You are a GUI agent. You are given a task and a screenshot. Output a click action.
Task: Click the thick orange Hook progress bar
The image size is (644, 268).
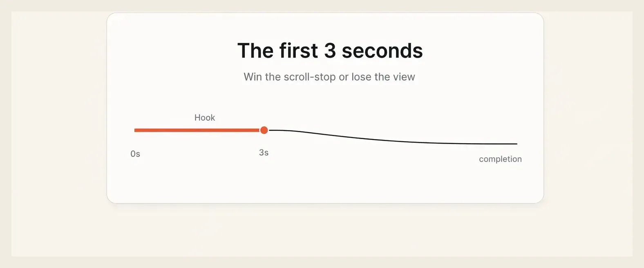pos(197,130)
